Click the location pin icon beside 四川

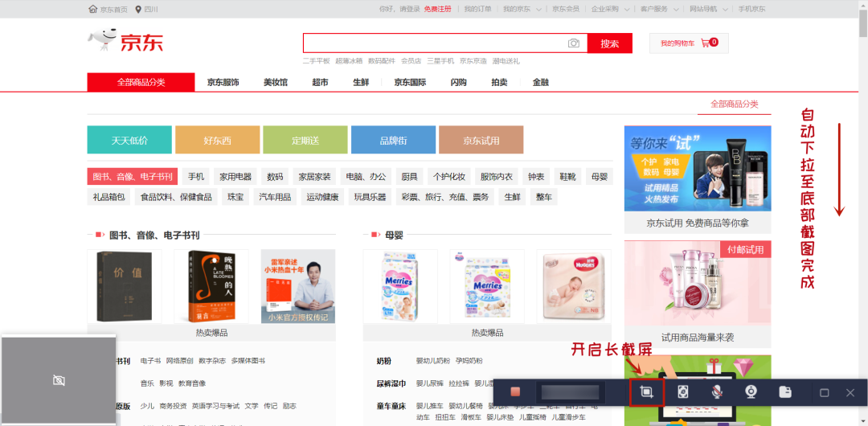[x=138, y=9]
